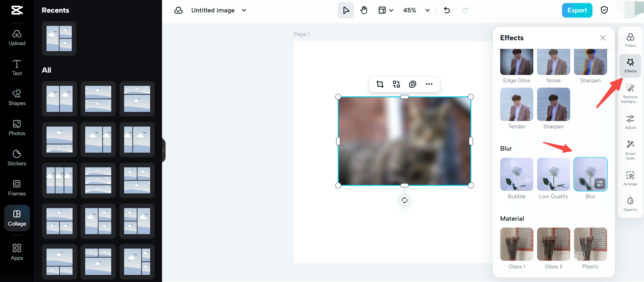Open the Untitled image title dropdown
Screen dimensions: 644x282
point(244,10)
